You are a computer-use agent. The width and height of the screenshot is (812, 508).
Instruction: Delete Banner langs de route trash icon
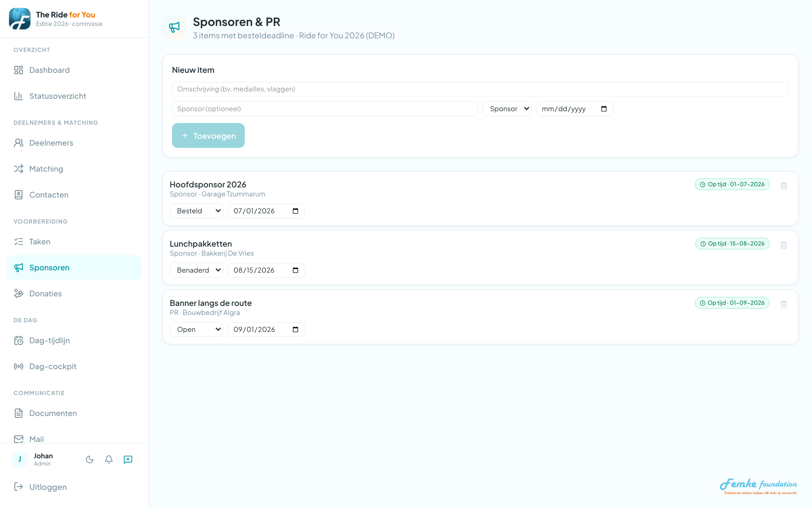coord(784,304)
